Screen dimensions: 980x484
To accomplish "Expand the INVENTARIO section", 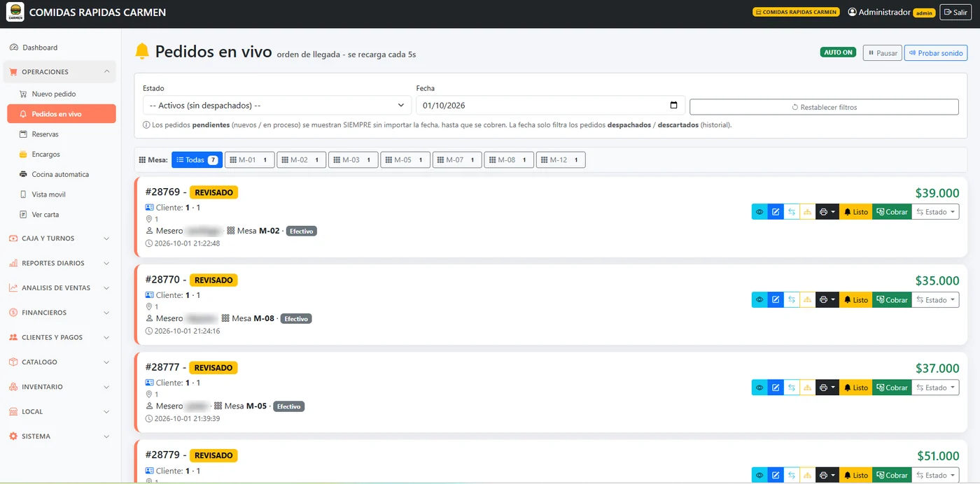I will point(60,387).
